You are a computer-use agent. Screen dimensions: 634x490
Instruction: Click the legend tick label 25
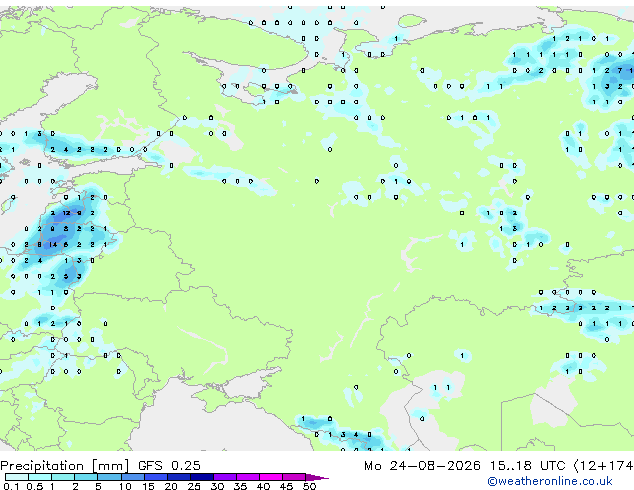coord(194,486)
